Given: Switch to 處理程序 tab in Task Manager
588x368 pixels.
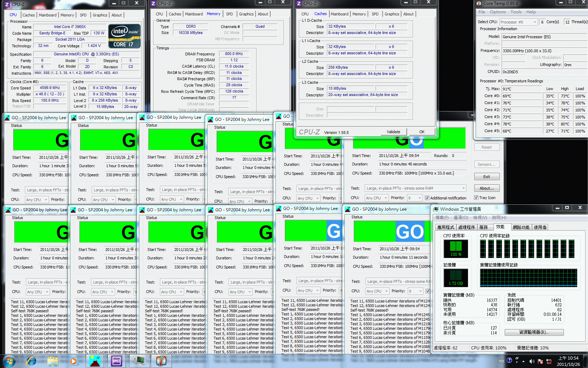Looking at the screenshot, I should pos(467,227).
